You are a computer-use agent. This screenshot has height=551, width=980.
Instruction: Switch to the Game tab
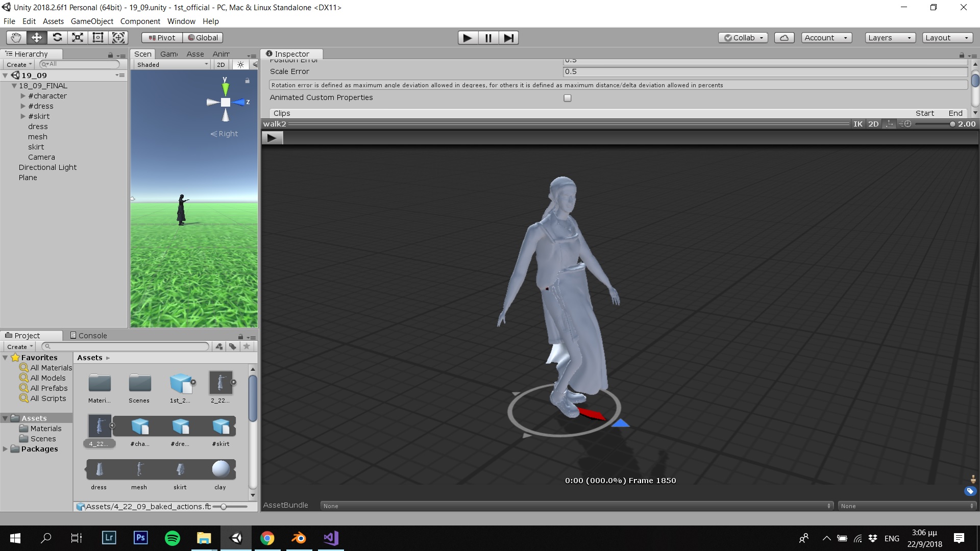(169, 54)
